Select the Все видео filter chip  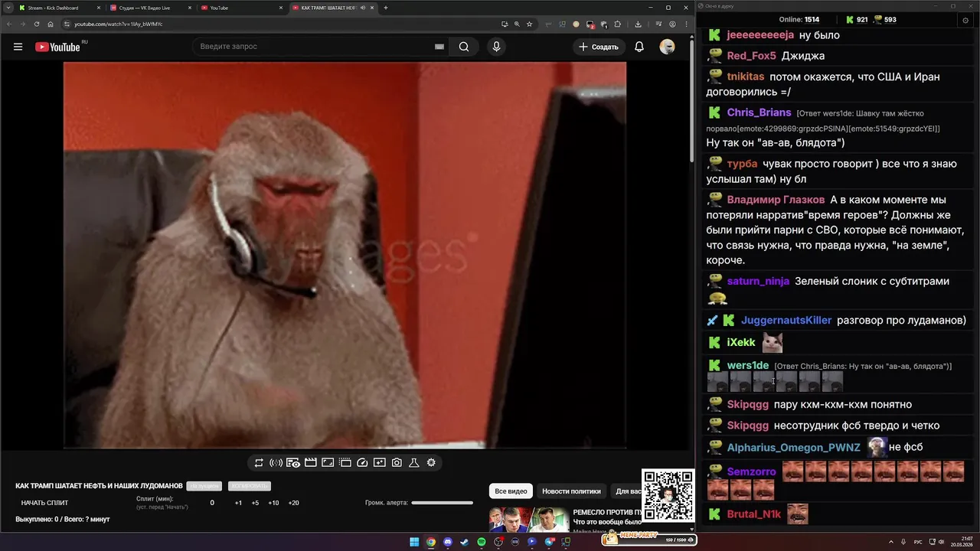[511, 491]
